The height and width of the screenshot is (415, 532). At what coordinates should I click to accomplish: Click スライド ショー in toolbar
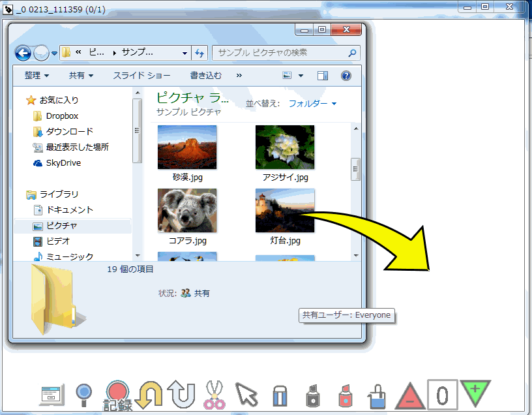(x=141, y=76)
